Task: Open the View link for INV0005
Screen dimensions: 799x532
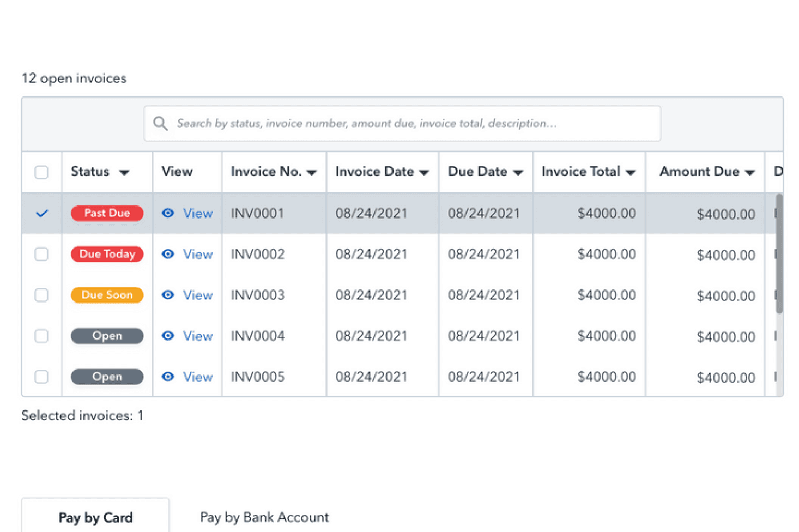Action: 197,377
